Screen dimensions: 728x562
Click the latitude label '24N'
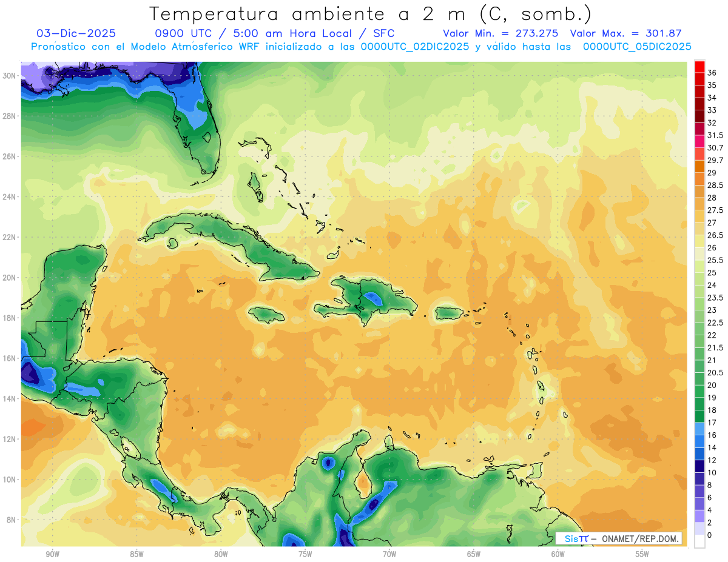click(8, 196)
